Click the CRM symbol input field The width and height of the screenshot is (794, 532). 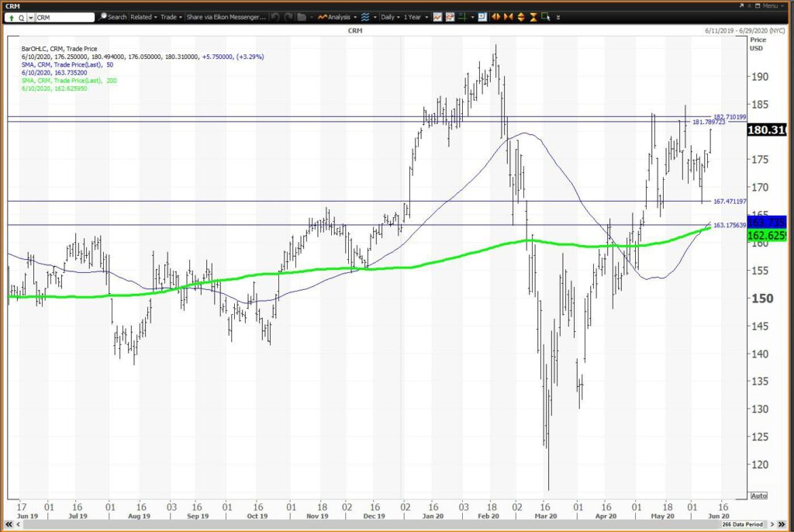point(65,18)
